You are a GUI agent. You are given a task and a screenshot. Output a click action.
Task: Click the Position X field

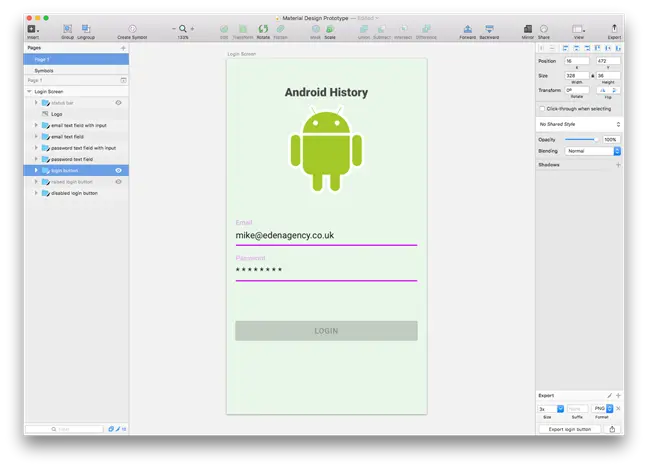click(577, 61)
